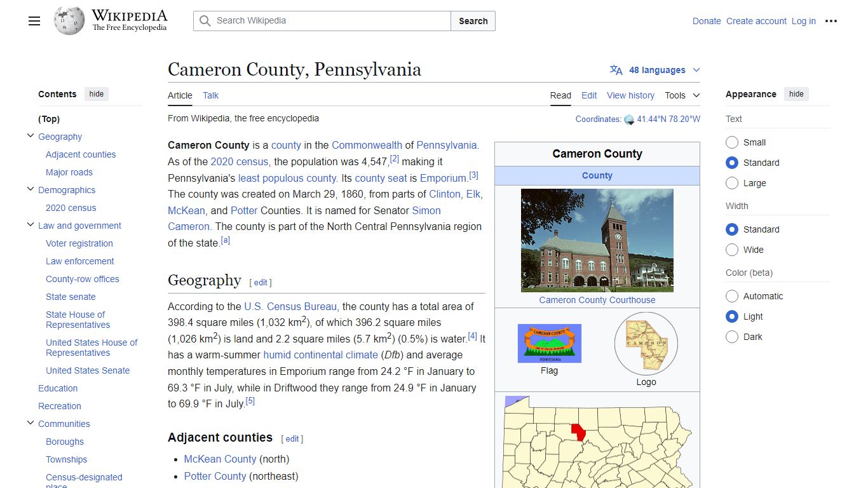Open the Pennsylvania county locator map
Screen dimensions: 868x488
pos(597,442)
